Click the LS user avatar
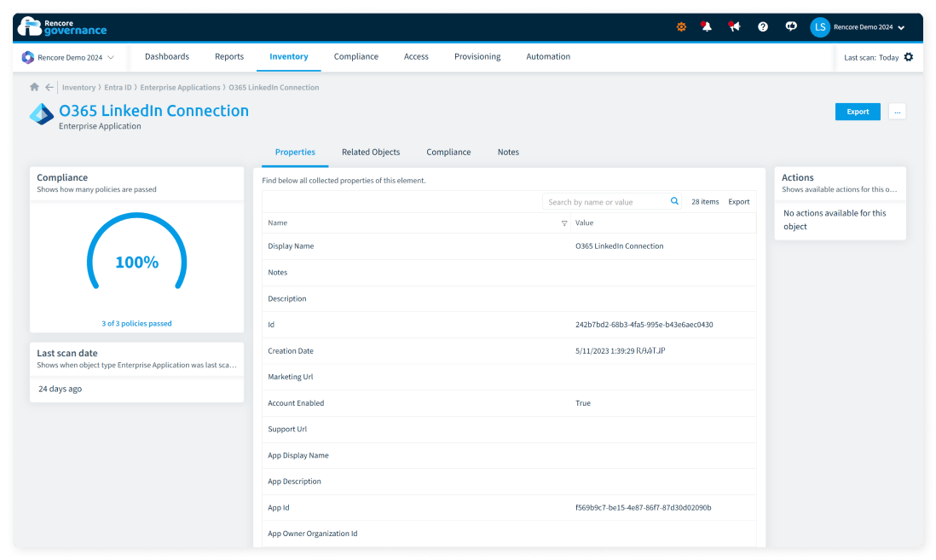This screenshot has width=936, height=560. 820,27
